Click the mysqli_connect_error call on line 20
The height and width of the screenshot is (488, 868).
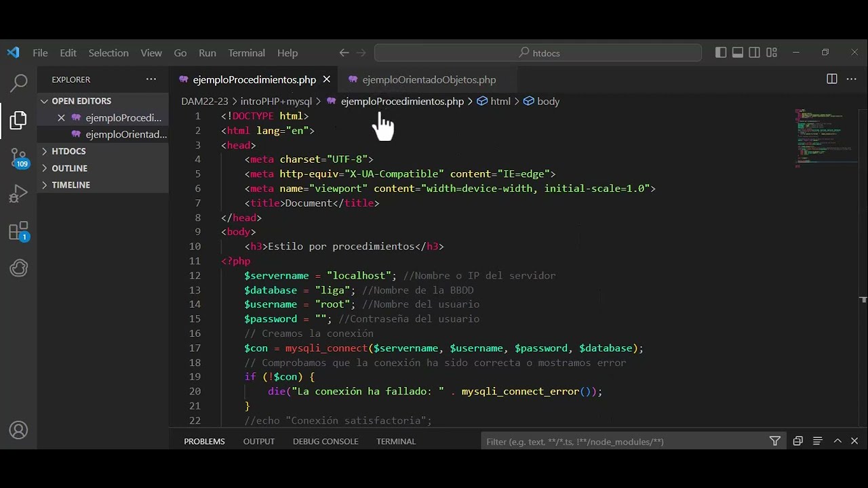[x=520, y=392]
